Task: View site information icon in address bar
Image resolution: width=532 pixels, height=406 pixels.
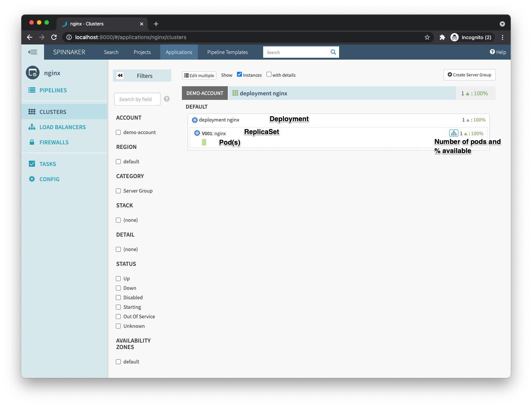Action: coord(69,37)
